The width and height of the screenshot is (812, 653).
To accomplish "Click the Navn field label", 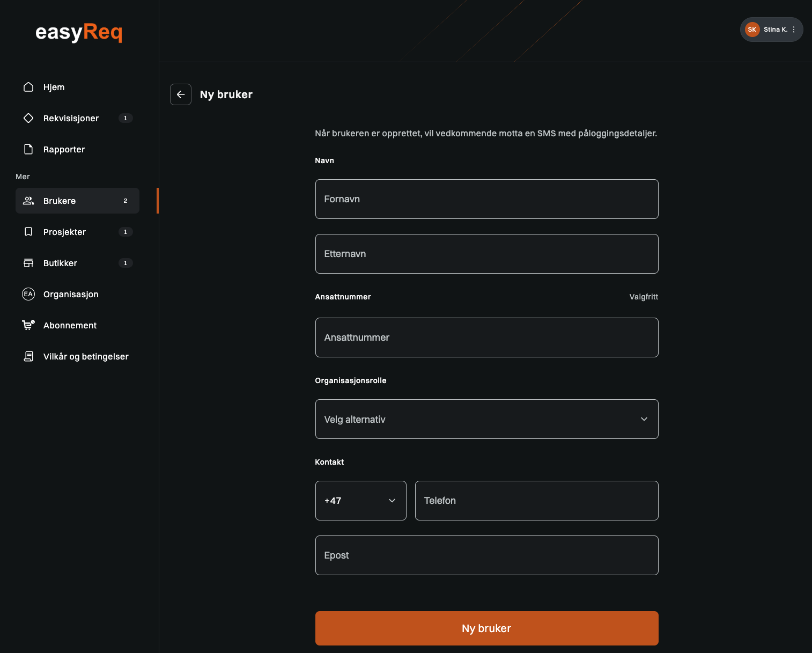I will click(x=324, y=160).
